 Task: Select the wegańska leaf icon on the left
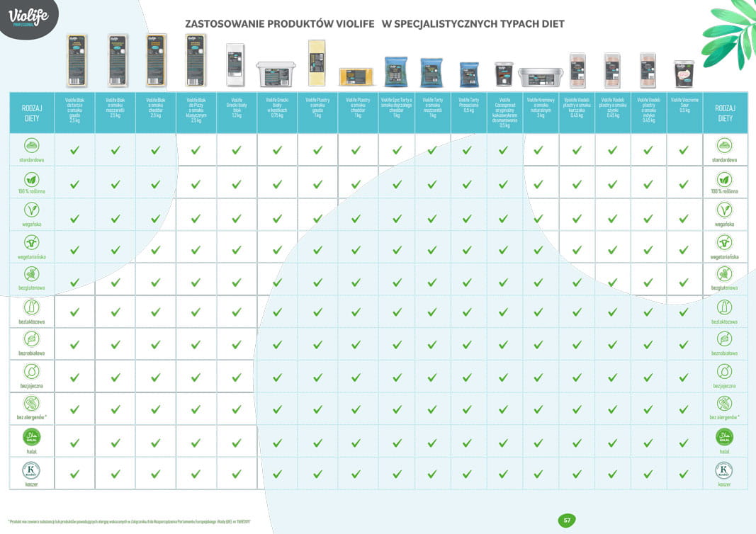point(31,209)
